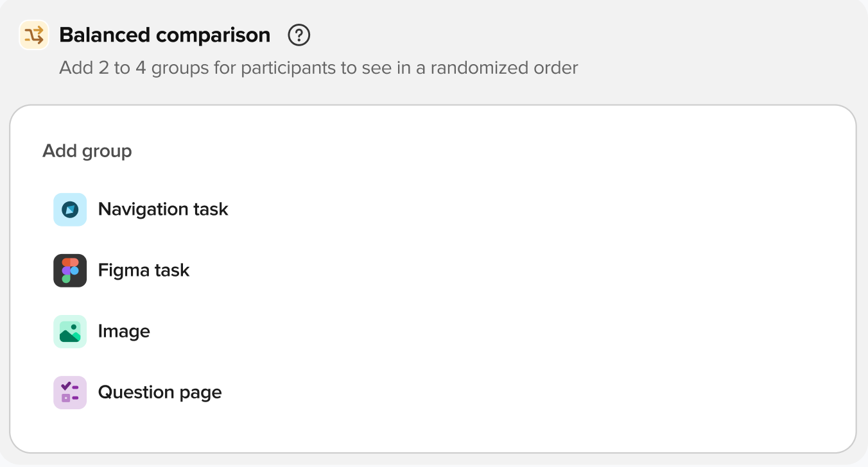Click the Figma logo icon
The width and height of the screenshot is (868, 467).
(x=70, y=271)
